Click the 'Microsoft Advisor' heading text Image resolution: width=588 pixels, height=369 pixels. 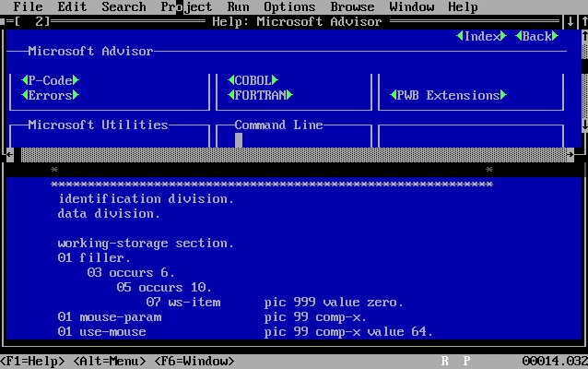[x=90, y=51]
